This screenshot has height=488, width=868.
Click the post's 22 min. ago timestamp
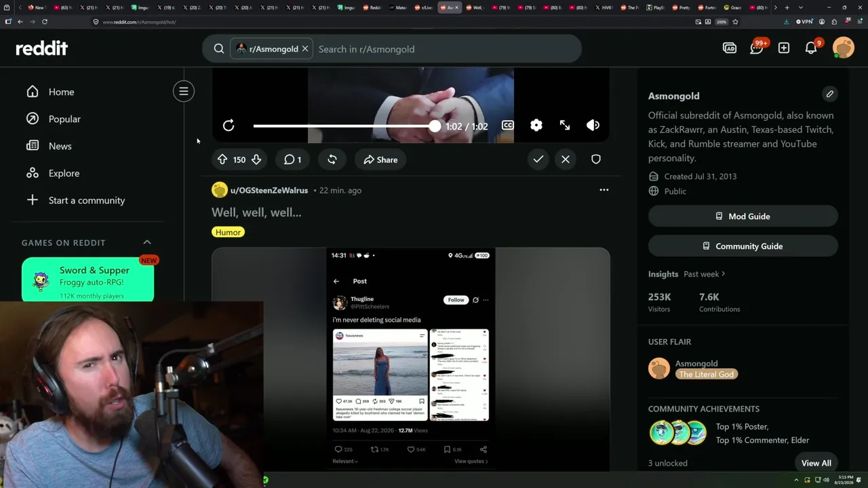click(340, 190)
